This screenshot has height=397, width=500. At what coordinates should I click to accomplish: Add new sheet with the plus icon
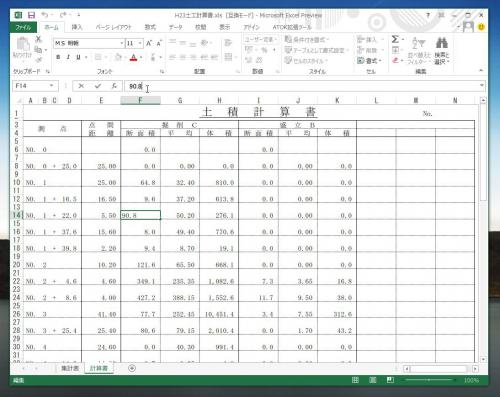point(132,368)
